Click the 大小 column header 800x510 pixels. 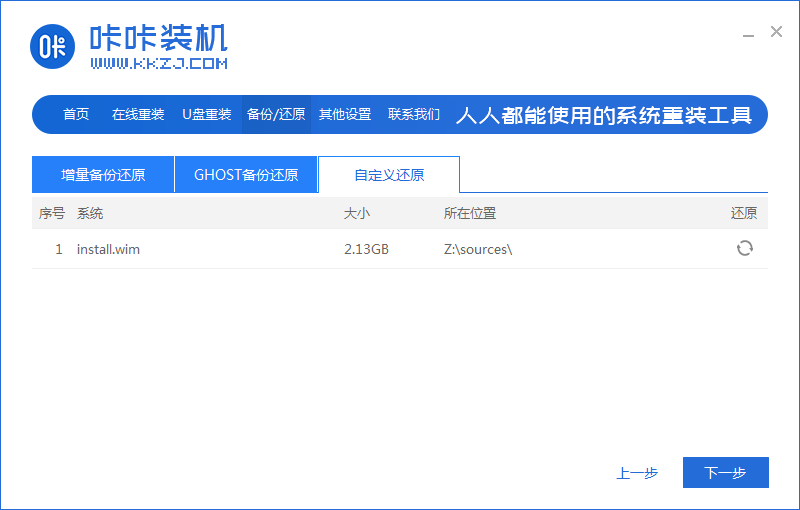coord(357,213)
